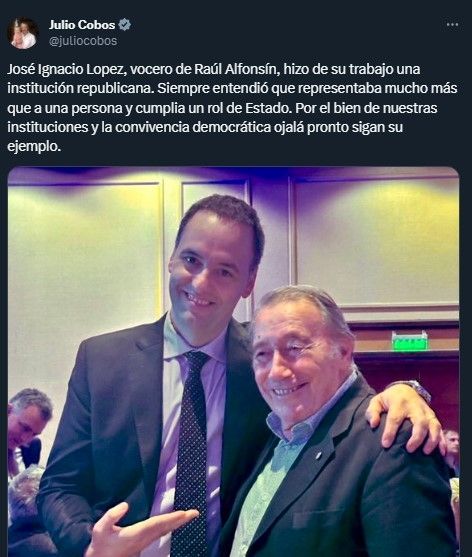Click the wristwatch on the man's arm
The width and height of the screenshot is (472, 557).
418,390
